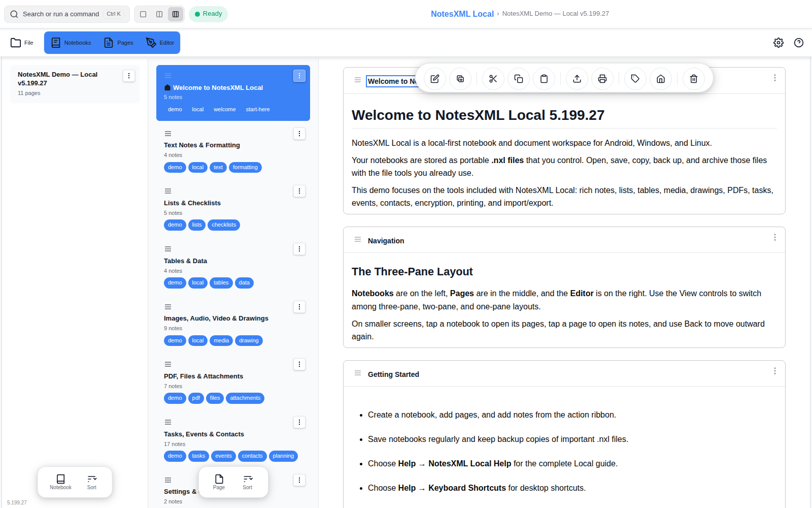This screenshot has height=508, width=812.
Task: Open options for Text Notes & Formatting page
Action: [299, 134]
